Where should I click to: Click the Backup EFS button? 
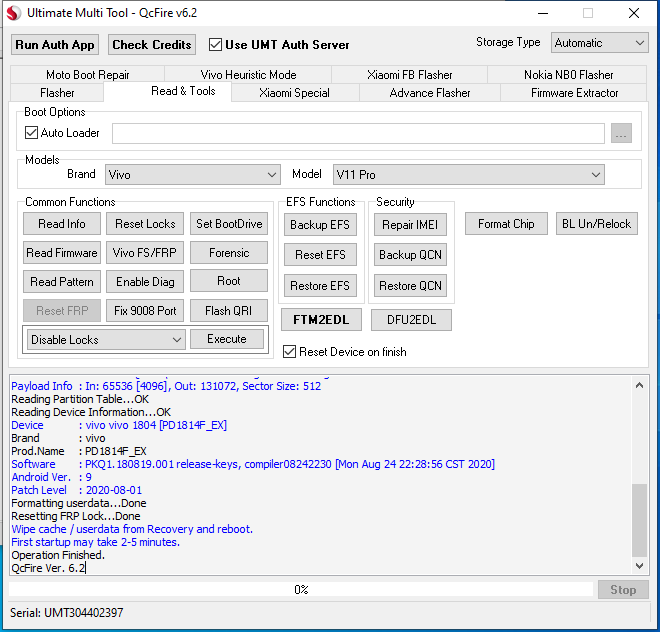pyautogui.click(x=320, y=225)
